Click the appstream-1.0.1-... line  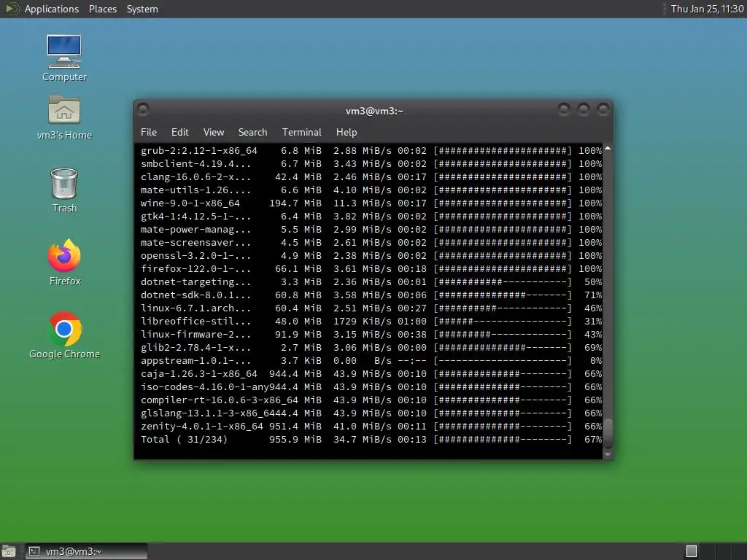[x=371, y=360]
